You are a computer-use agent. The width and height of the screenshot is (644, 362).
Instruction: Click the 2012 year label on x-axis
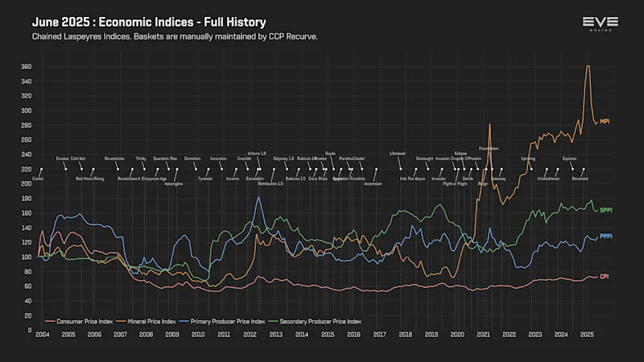click(250, 335)
